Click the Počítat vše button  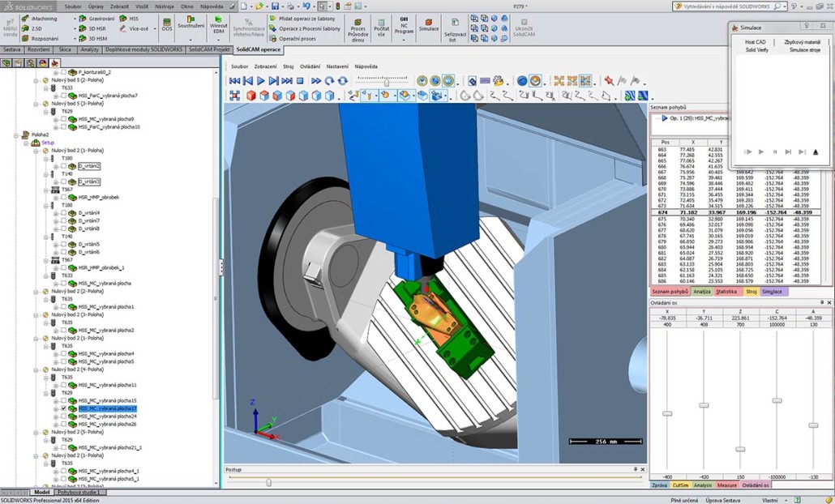(x=381, y=28)
